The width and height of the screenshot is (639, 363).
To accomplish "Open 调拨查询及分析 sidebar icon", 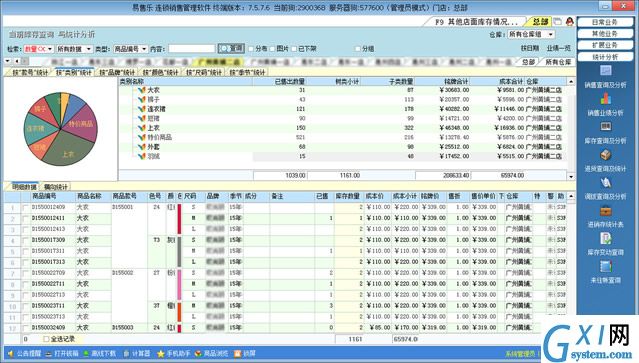I will [605, 183].
